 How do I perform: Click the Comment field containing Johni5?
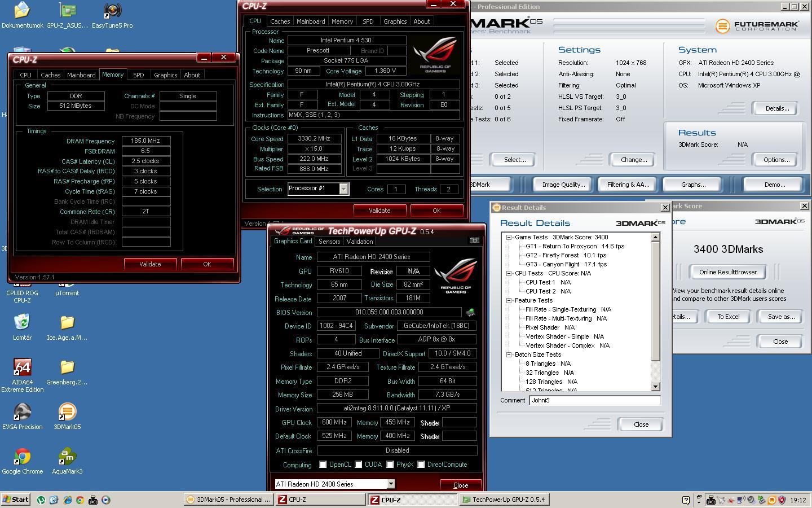595,400
